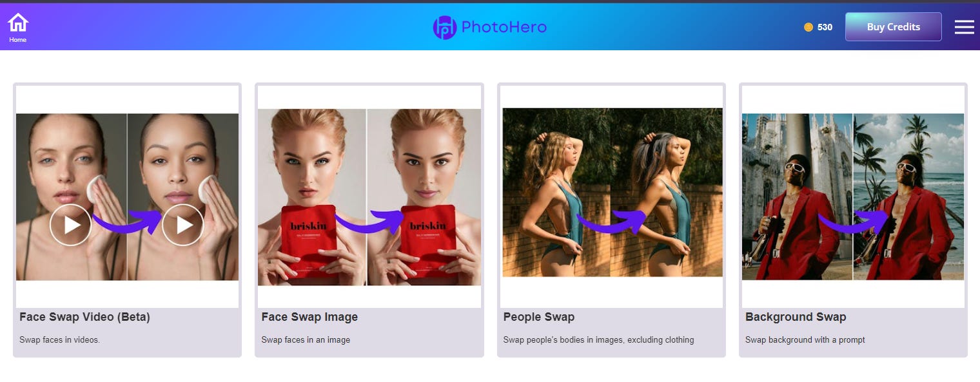This screenshot has height=382, width=980.
Task: Open the People Swap title
Action: [x=539, y=317]
